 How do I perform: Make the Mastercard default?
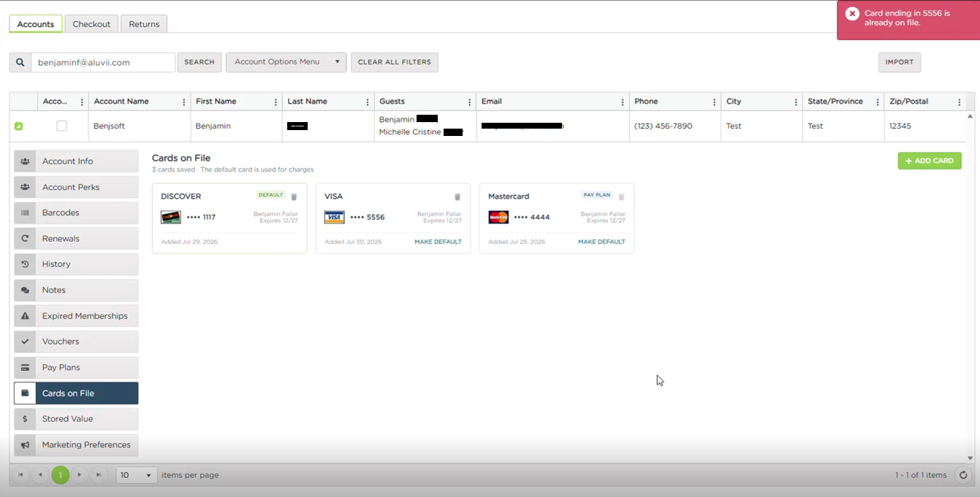(x=601, y=242)
